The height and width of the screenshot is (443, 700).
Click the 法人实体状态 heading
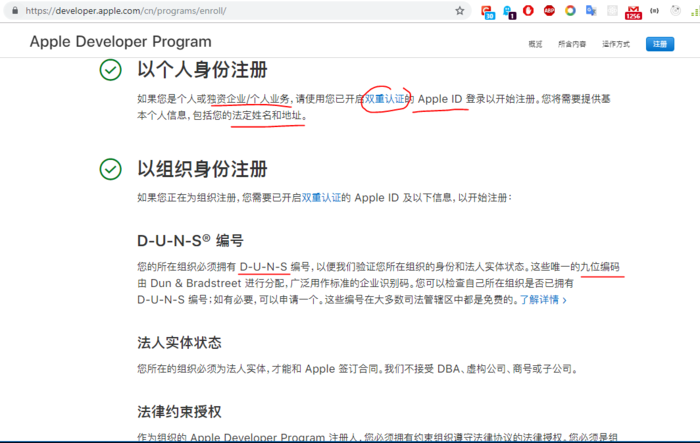179,343
